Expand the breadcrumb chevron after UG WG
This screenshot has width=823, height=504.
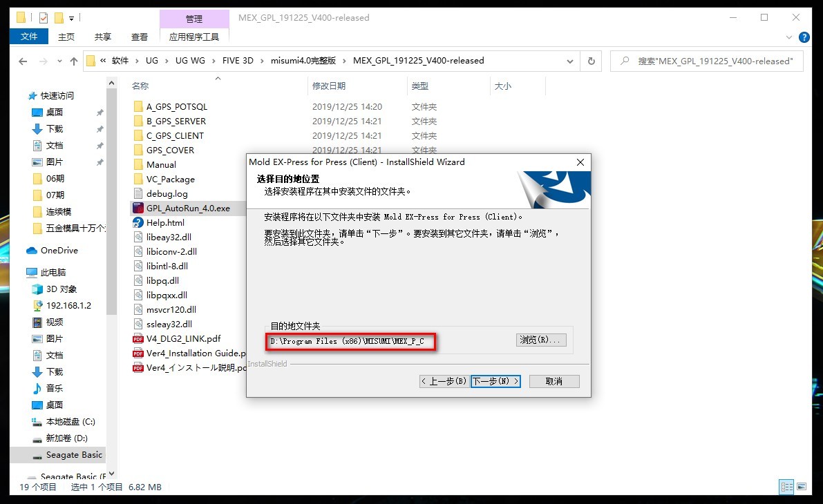click(214, 61)
